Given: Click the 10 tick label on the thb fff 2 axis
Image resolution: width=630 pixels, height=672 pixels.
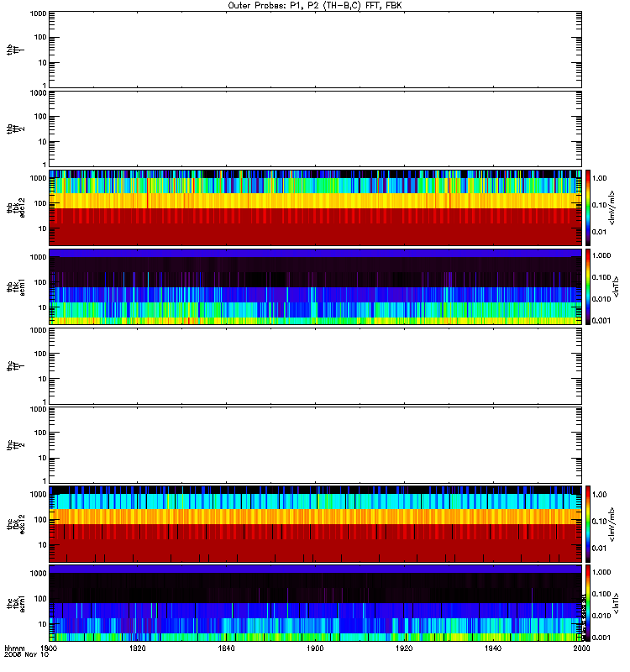Looking at the screenshot, I should (43, 142).
